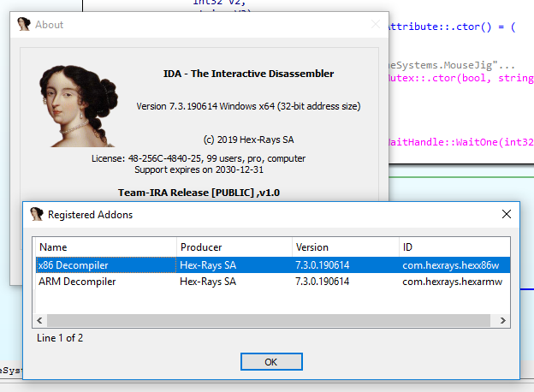Image resolution: width=534 pixels, height=392 pixels.
Task: Click OK in Registered Addons dialog
Action: click(271, 362)
